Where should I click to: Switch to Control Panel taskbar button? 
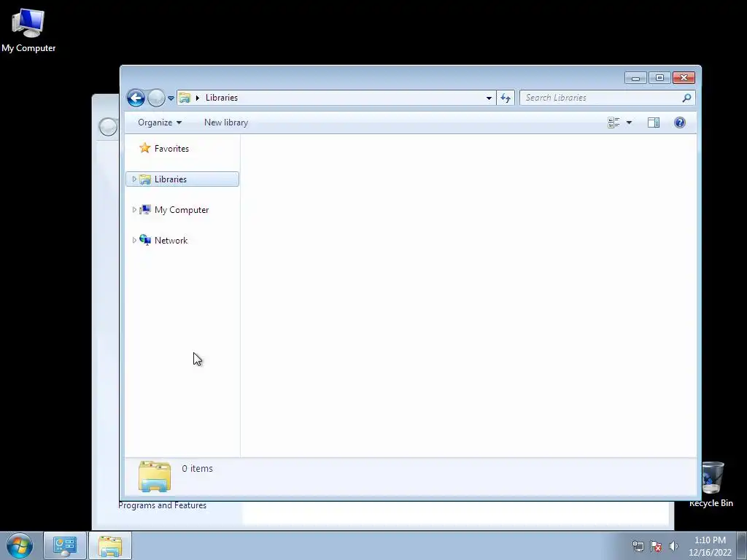point(65,545)
